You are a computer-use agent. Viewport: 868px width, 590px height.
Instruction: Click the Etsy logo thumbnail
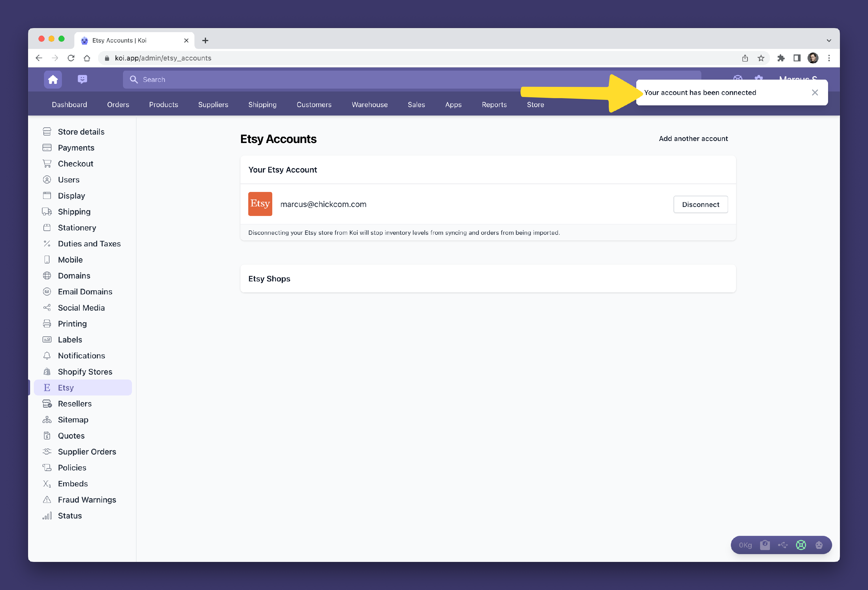point(260,204)
